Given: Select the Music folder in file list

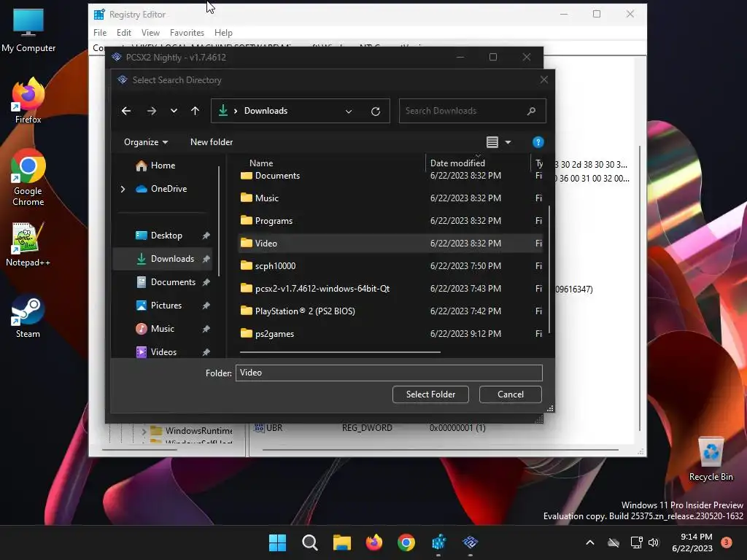Looking at the screenshot, I should click(x=267, y=198).
